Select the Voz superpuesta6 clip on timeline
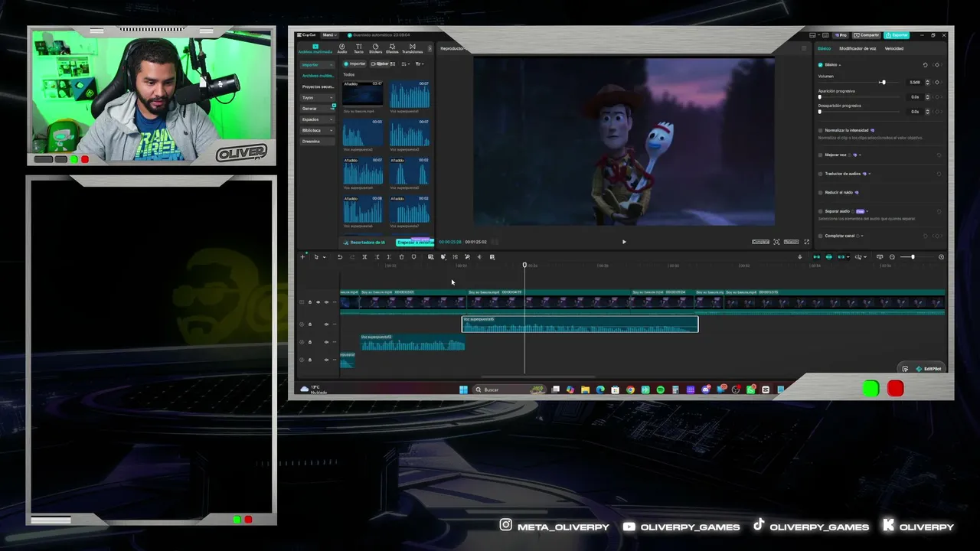Viewport: 980px width, 551px height. (580, 324)
